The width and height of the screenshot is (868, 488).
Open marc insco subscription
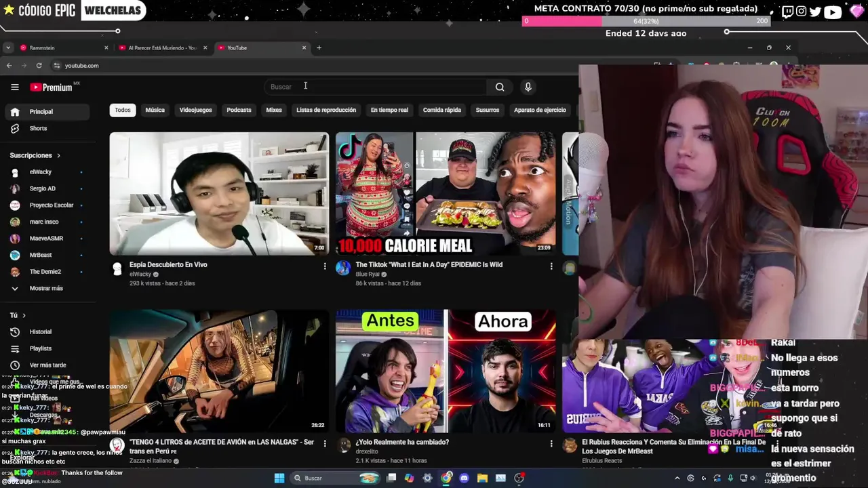coord(47,222)
